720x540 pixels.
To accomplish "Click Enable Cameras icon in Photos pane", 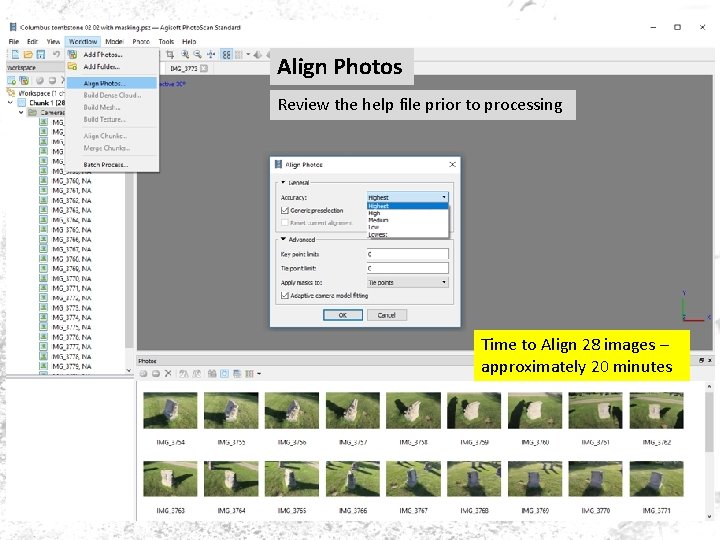I will pos(144,374).
